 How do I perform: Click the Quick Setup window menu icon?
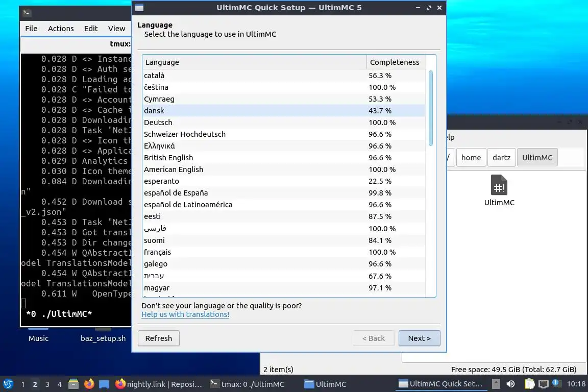pyautogui.click(x=139, y=8)
